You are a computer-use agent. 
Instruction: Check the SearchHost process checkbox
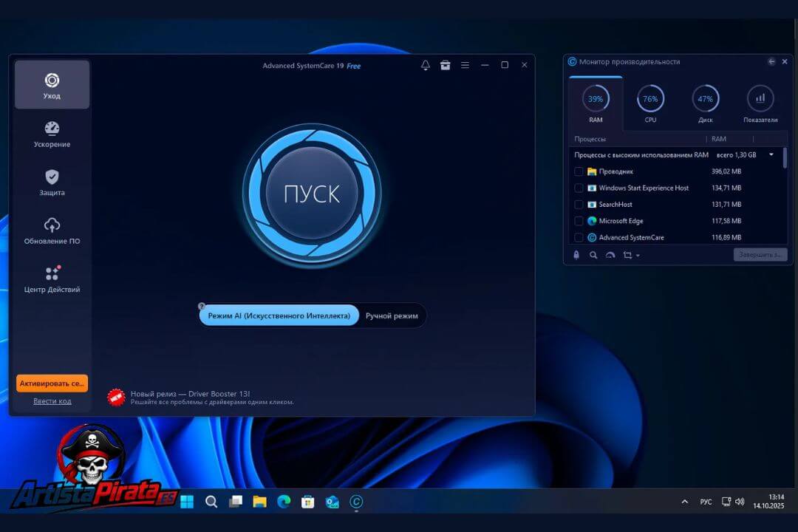tap(579, 205)
